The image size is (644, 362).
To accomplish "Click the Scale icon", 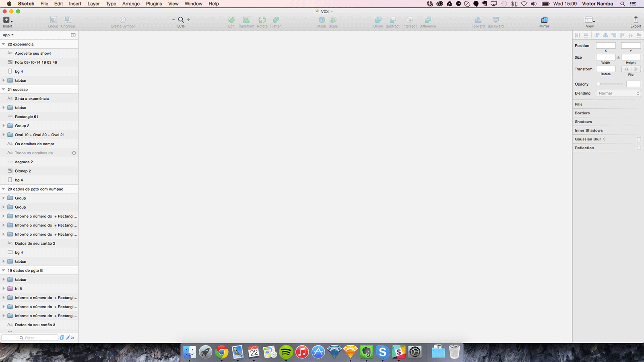I will [x=333, y=20].
